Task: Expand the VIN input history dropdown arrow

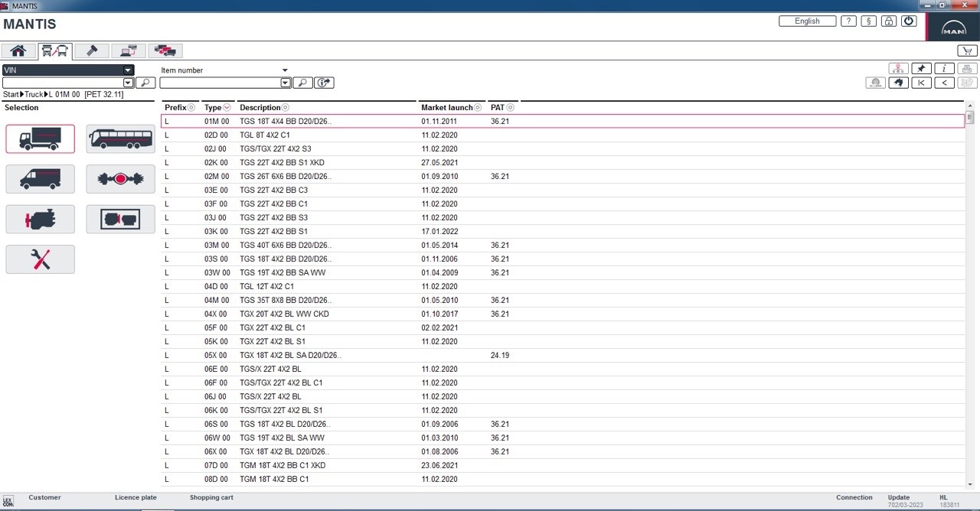Action: pyautogui.click(x=129, y=83)
